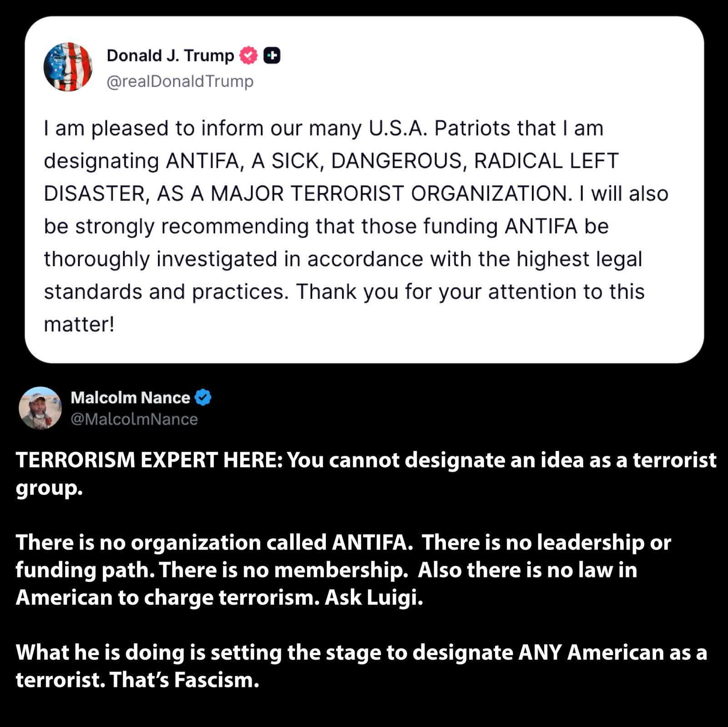Open Donald J. Trump's flag profile avatar
728x727 pixels.
tap(68, 67)
